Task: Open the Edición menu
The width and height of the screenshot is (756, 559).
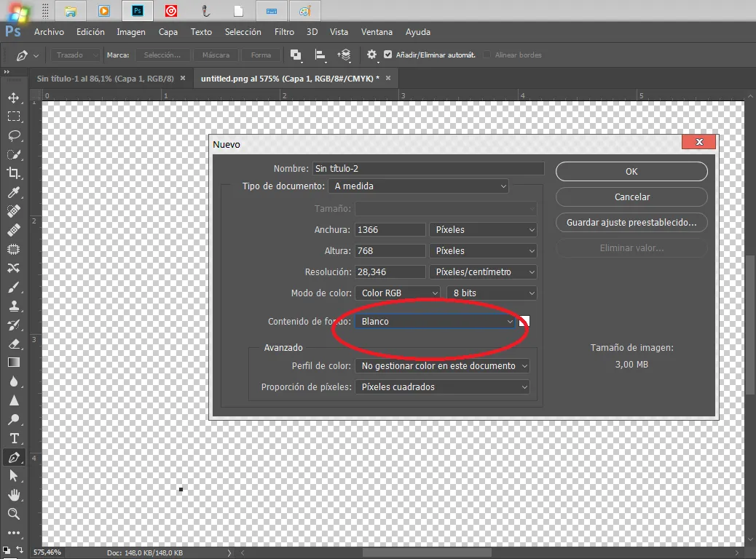Action: click(90, 32)
